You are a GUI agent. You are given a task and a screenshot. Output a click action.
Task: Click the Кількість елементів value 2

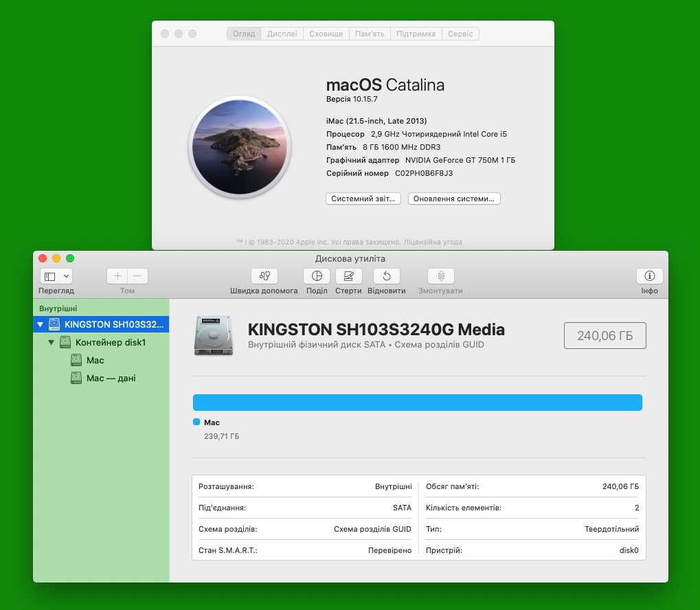pos(637,508)
